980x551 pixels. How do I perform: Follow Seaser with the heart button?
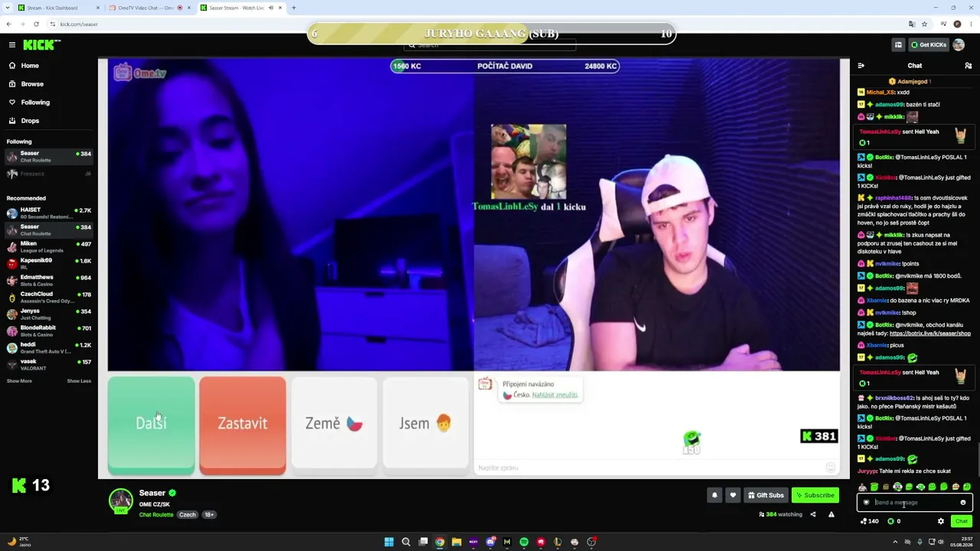click(x=733, y=495)
